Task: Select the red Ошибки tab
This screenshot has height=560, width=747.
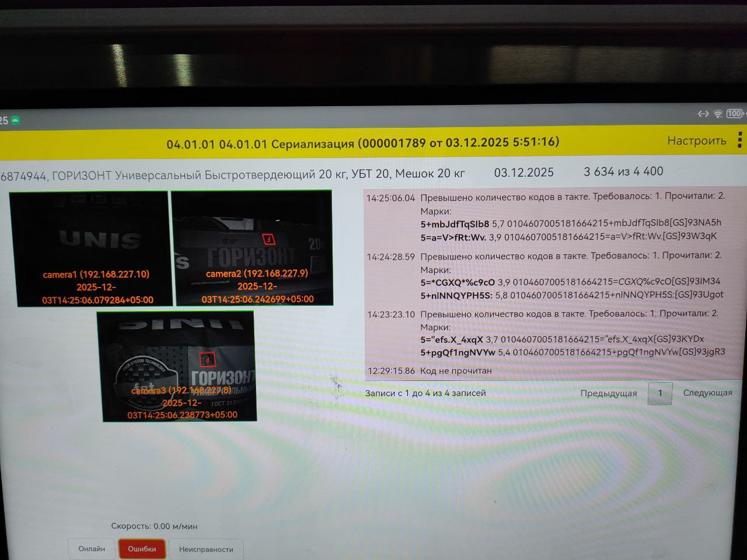Action: click(142, 549)
